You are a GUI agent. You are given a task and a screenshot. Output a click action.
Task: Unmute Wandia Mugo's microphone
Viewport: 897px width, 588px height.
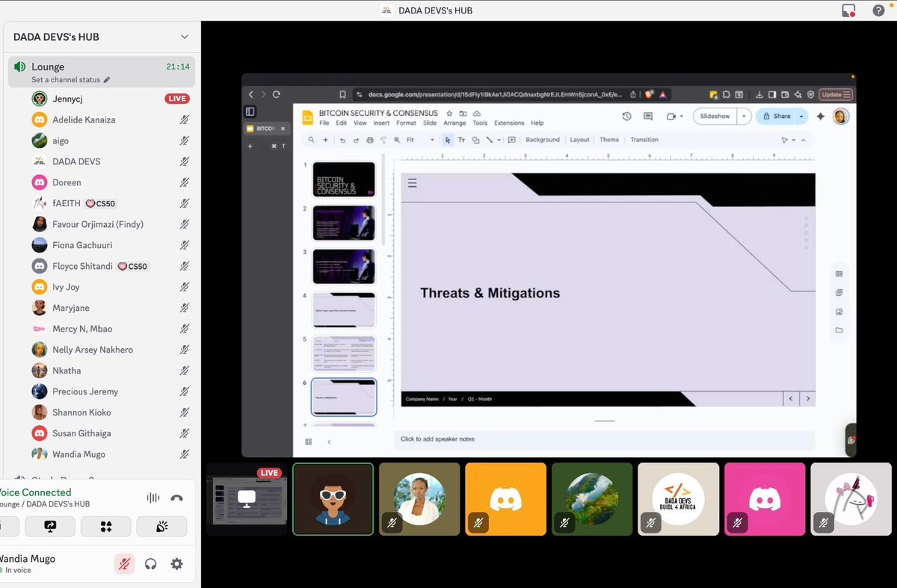pyautogui.click(x=124, y=564)
